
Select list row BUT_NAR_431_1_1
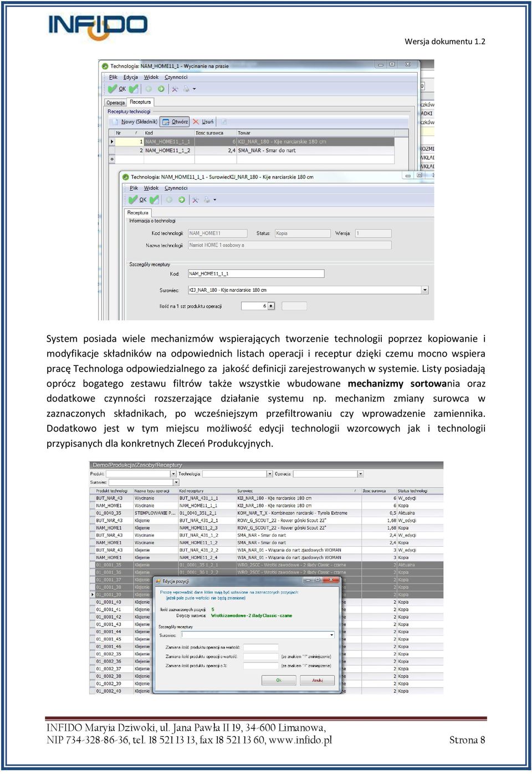tap(267, 498)
